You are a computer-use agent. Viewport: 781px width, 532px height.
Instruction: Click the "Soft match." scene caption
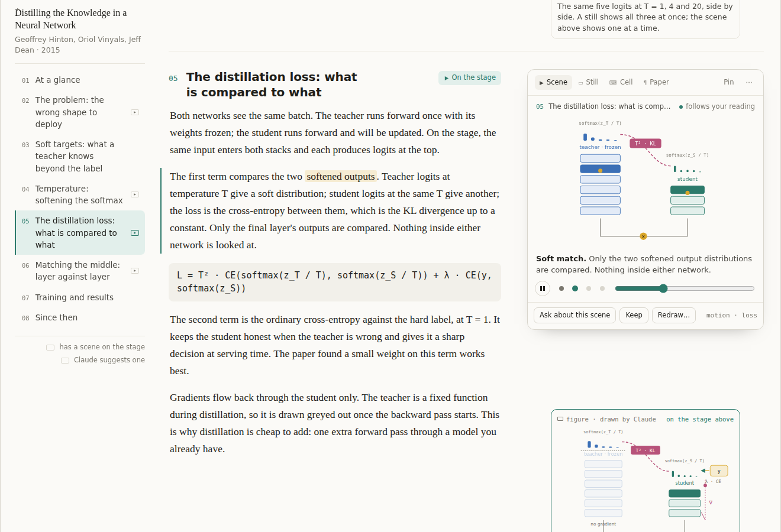[x=561, y=259]
